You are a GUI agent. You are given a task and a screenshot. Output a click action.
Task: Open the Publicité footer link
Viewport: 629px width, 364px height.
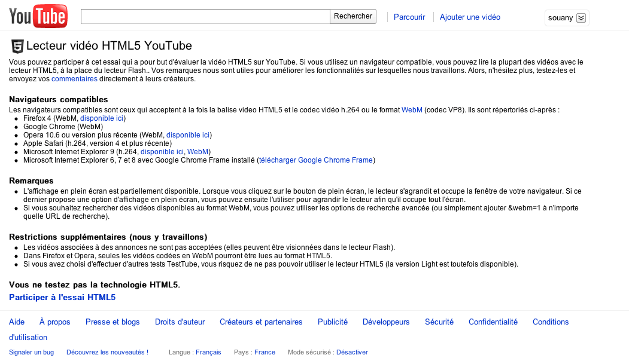[333, 322]
